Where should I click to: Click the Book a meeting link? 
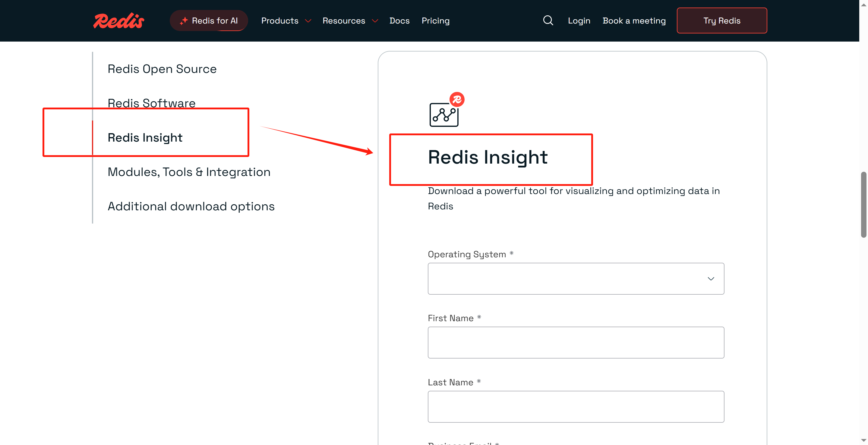[634, 21]
